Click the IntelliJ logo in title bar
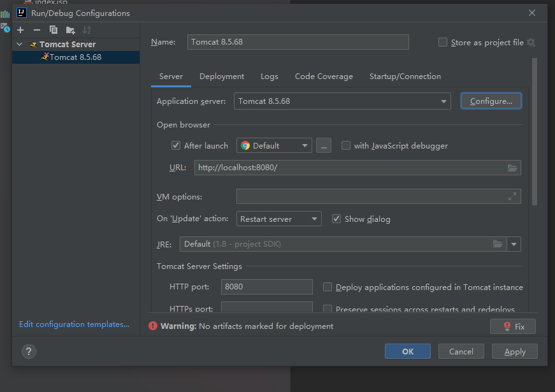555x392 pixels. click(22, 13)
